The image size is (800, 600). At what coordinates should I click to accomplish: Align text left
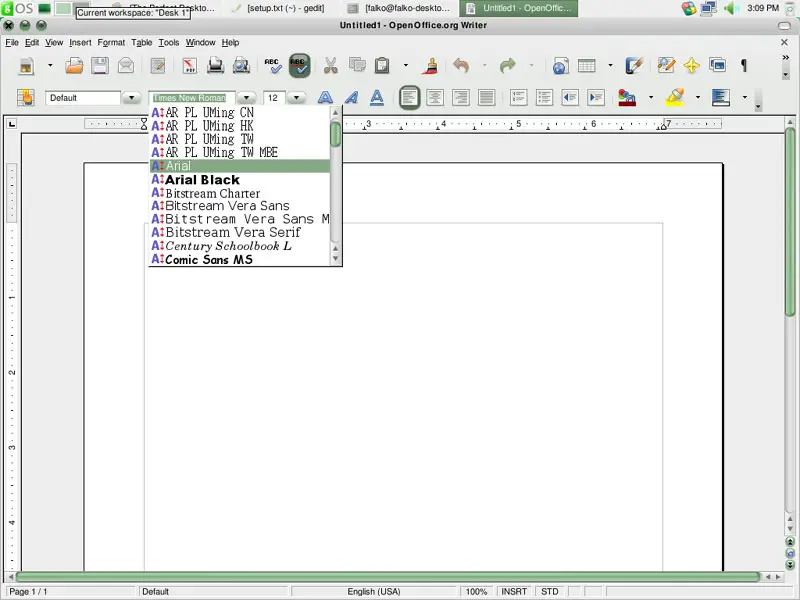(x=409, y=97)
